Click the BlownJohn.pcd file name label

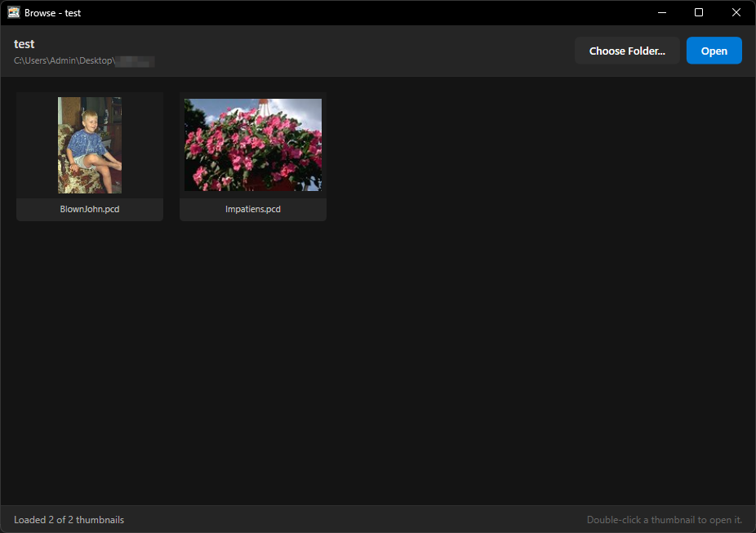click(x=90, y=209)
